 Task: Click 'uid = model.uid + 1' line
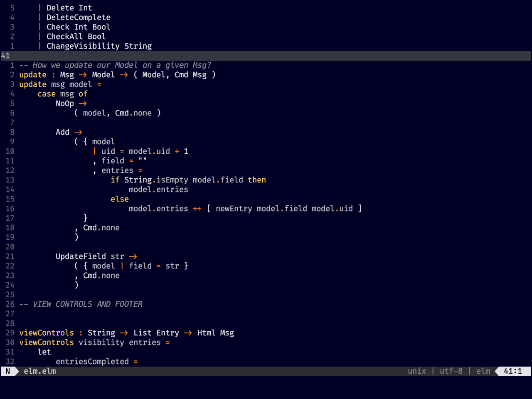click(145, 151)
